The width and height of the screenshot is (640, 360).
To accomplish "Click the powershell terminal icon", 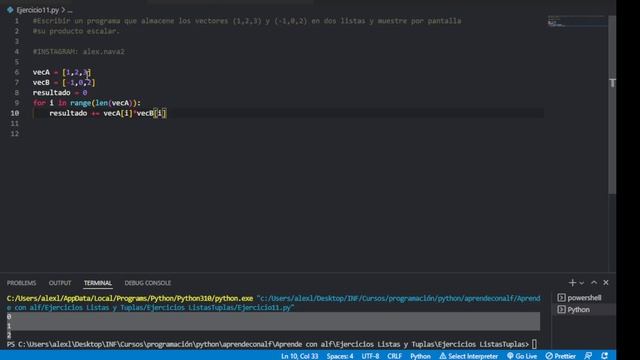I will [x=562, y=298].
